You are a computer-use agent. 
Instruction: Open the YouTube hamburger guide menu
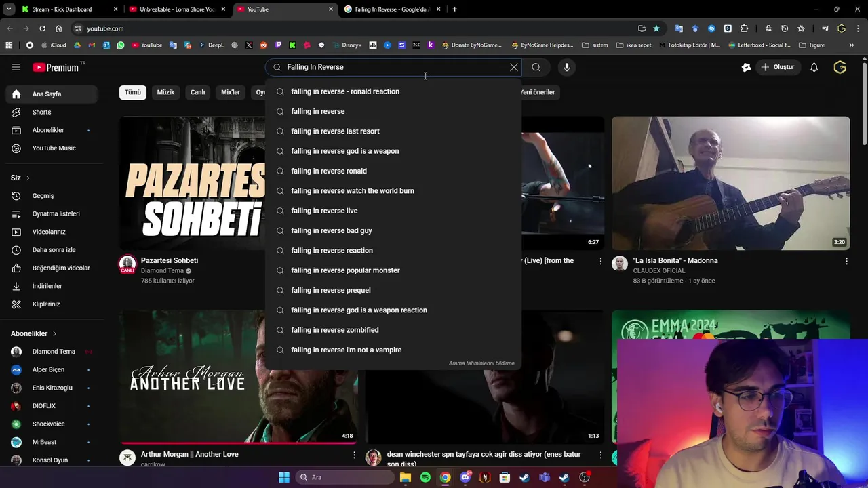(16, 67)
